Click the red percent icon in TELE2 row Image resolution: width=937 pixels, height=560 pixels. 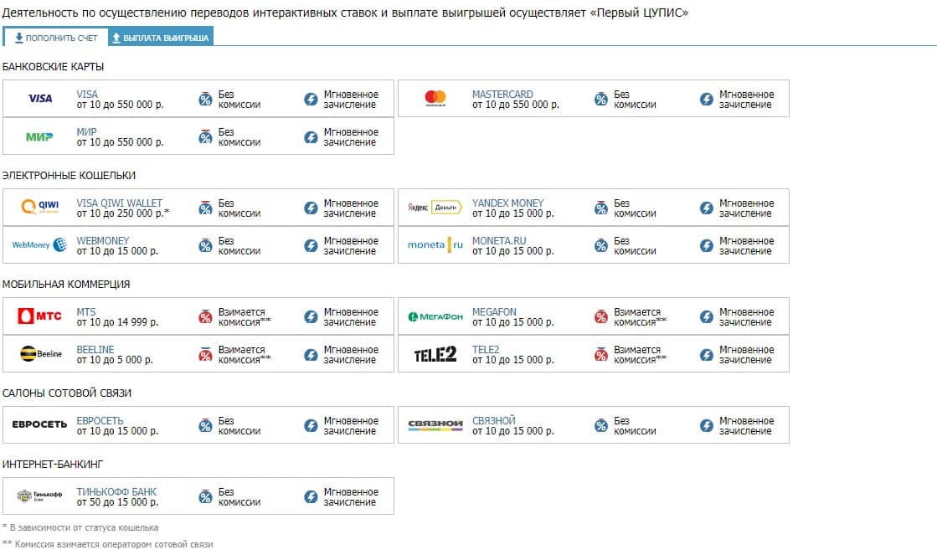[601, 354]
